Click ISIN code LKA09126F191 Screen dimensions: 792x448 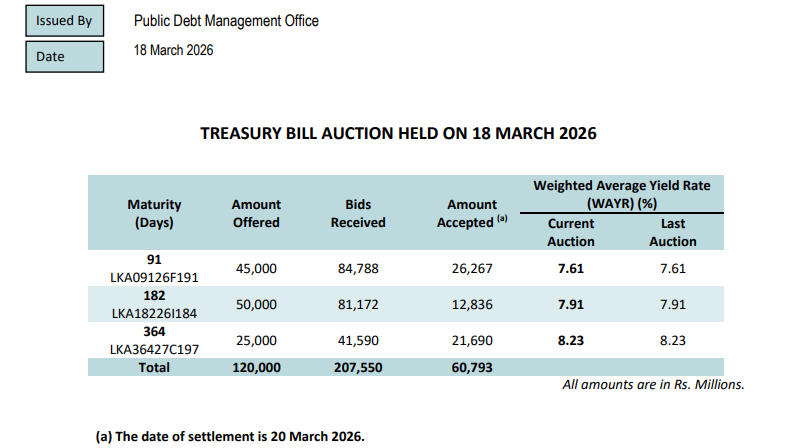(x=154, y=277)
